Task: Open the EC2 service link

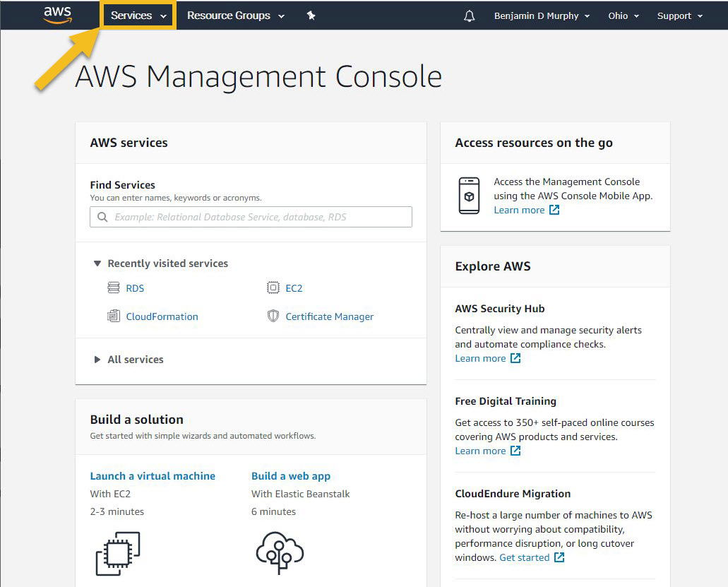Action: click(x=294, y=288)
